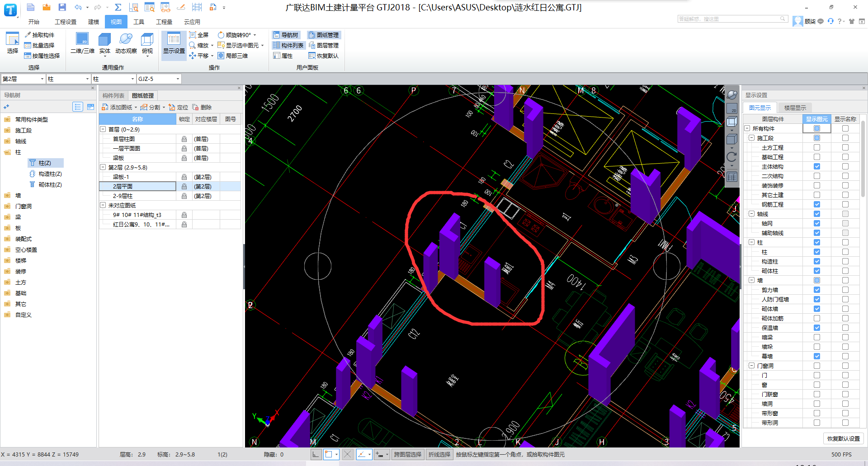868x466 pixels.
Task: Click the rotate icon in viewport toolbar
Action: [x=732, y=157]
